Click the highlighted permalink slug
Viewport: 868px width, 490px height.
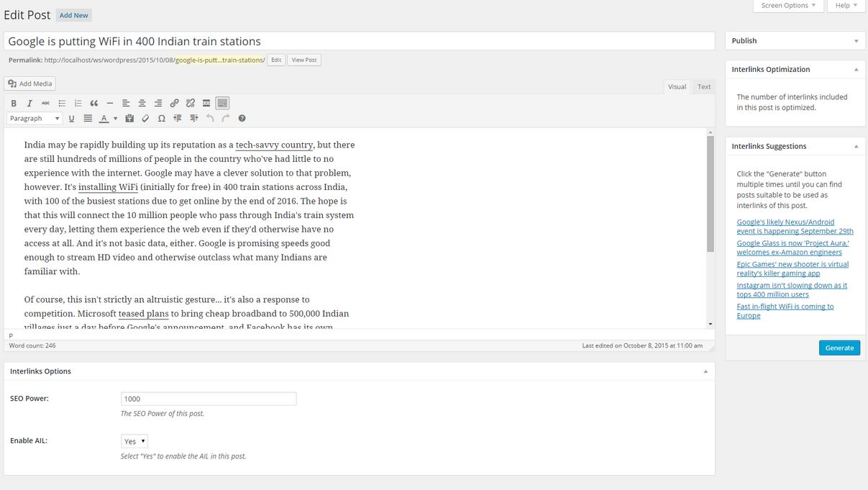pyautogui.click(x=220, y=60)
